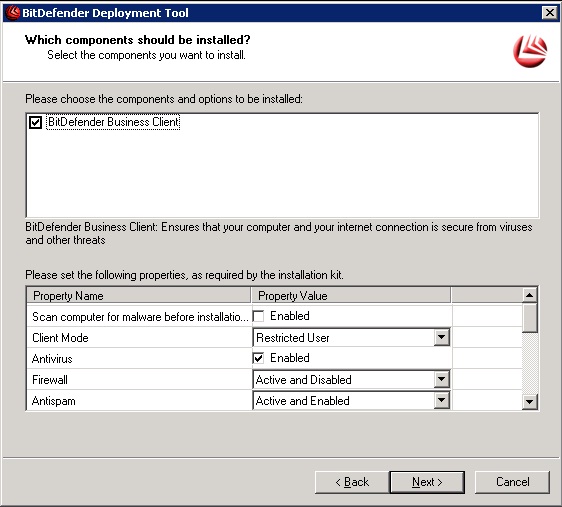The image size is (562, 507).
Task: Select the Antispam property row name
Action: pyautogui.click(x=53, y=401)
